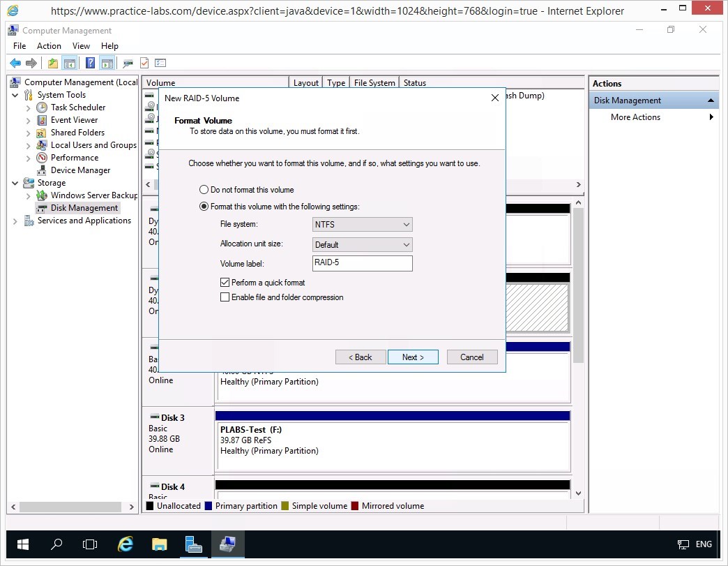728x566 pixels.
Task: Collapse the System Tools tree node
Action: (15, 95)
